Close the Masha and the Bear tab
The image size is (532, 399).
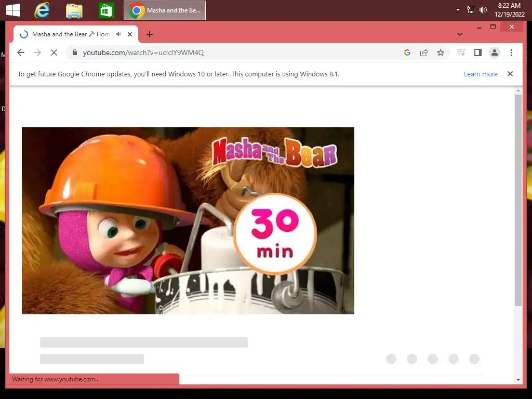point(129,34)
